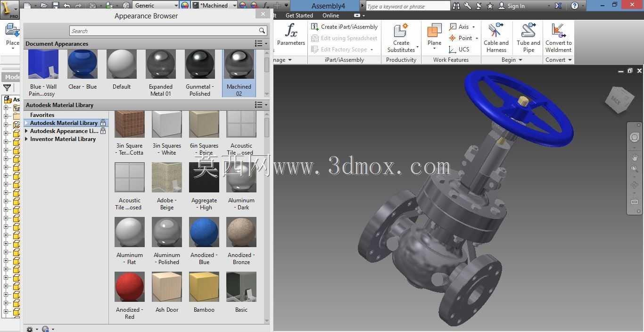Open the Inventor application menu logo
This screenshot has height=332, width=644.
[x=8, y=9]
